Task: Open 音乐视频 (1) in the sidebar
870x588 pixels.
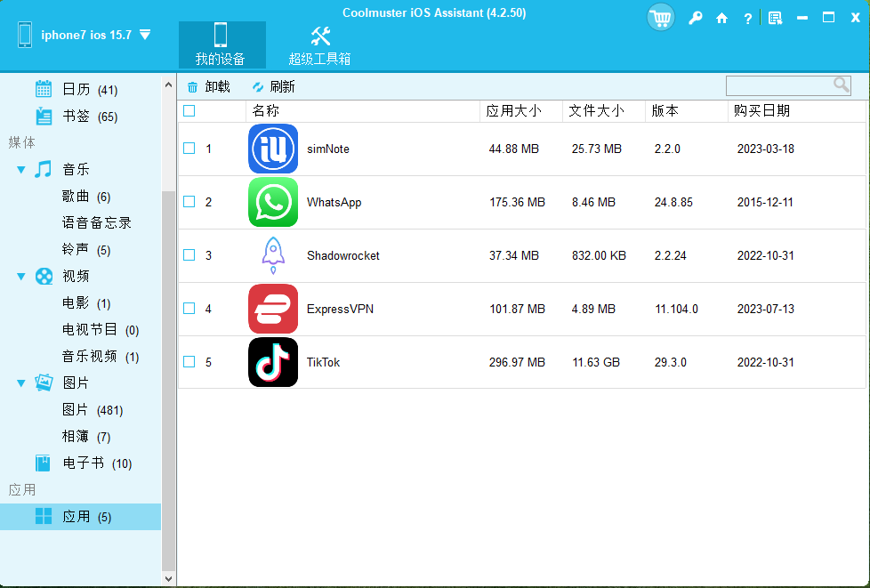Action: point(101,356)
